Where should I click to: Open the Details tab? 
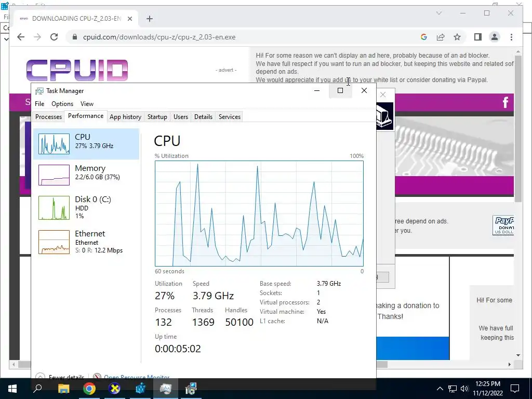click(x=203, y=117)
